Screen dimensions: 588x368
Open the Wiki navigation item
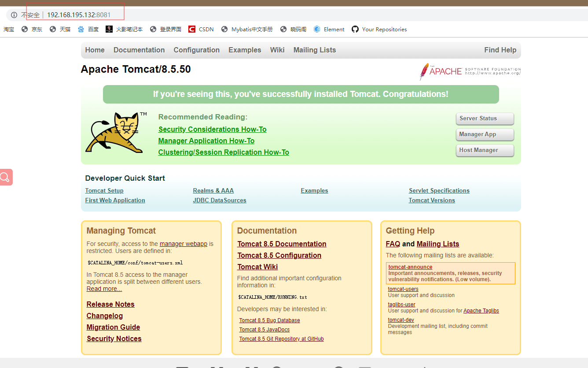(x=277, y=50)
